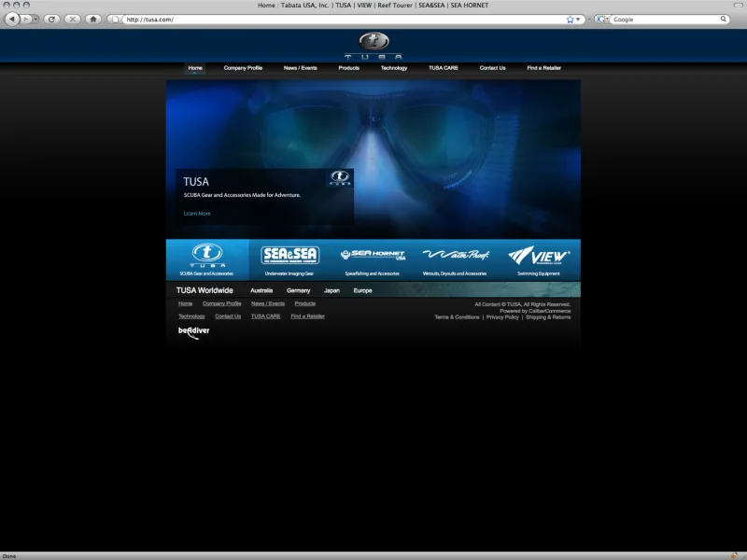Follow the Learn More link in banner
Screen dimensions: 747x560
click(x=197, y=214)
